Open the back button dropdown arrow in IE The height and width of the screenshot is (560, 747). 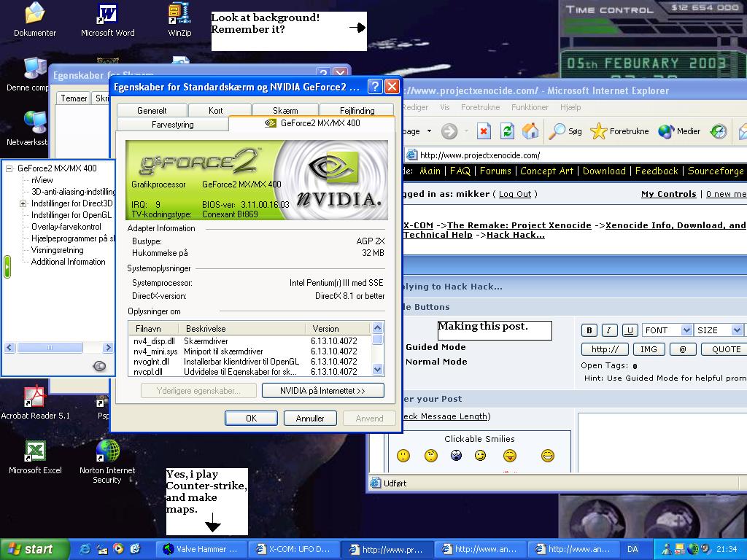pos(429,131)
